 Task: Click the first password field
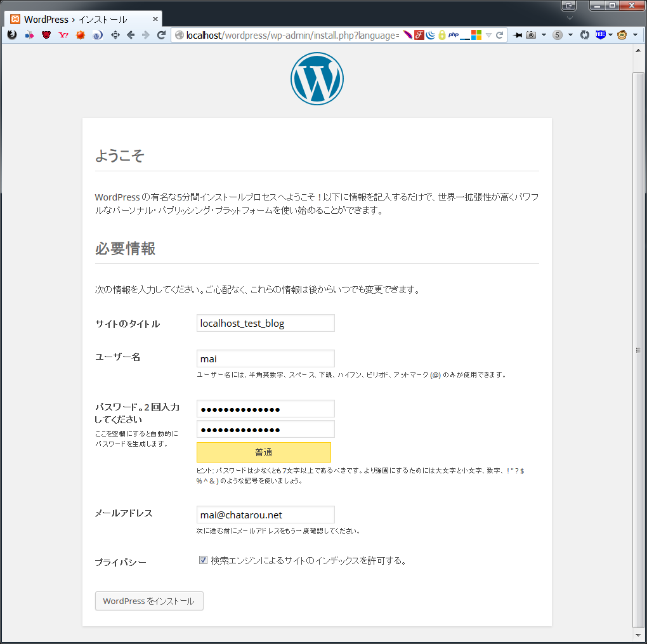(x=265, y=409)
